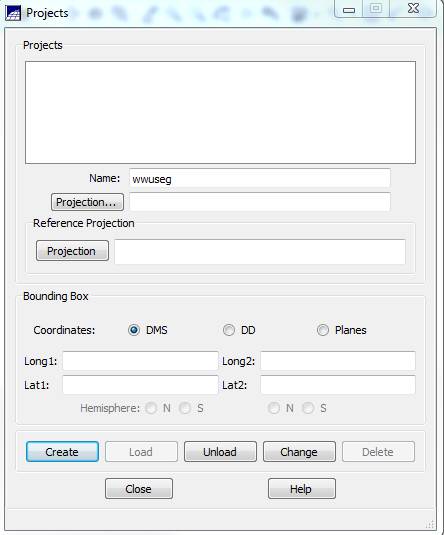Click the reference projection text field
The height and width of the screenshot is (535, 444).
click(x=260, y=251)
